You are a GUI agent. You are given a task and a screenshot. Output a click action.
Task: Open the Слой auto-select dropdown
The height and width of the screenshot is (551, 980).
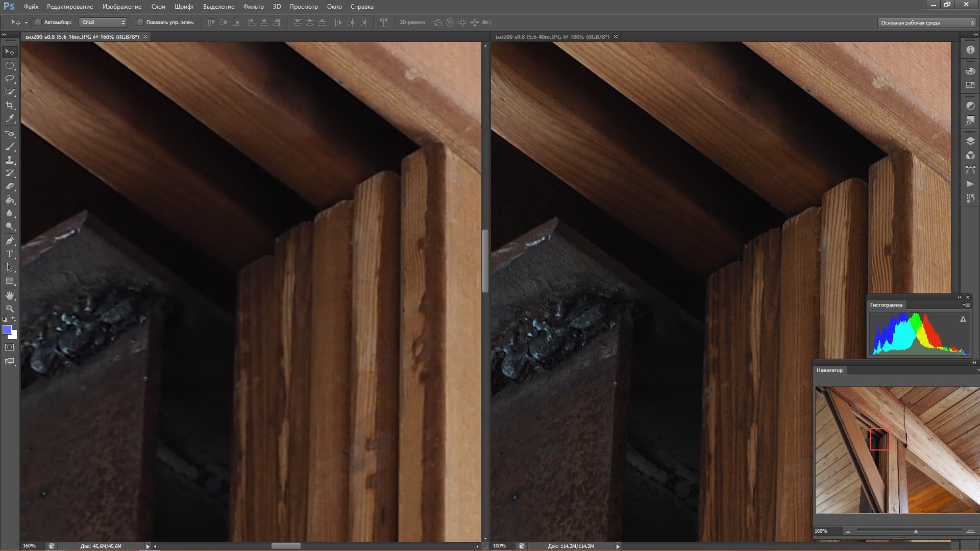[103, 22]
